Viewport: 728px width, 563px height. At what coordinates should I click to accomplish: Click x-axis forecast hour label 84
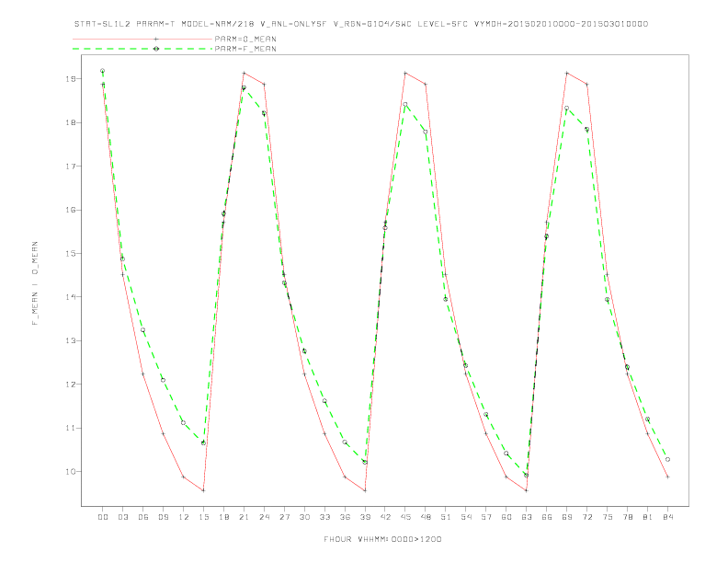668,517
